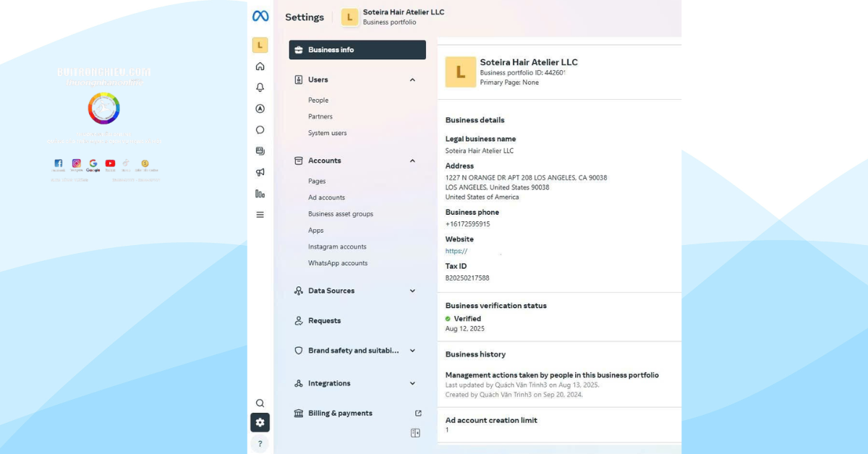Open the Apps menu item
The height and width of the screenshot is (454, 868).
[316, 231]
